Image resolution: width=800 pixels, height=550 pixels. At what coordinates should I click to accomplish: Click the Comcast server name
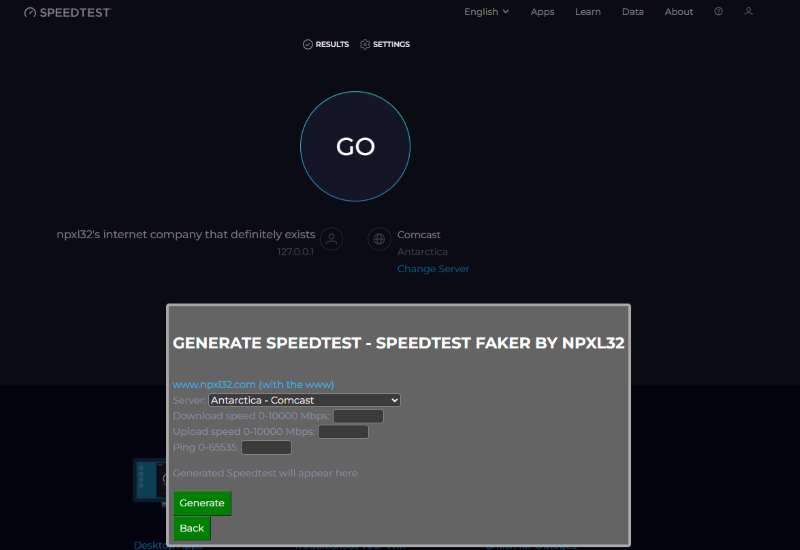[x=419, y=235]
